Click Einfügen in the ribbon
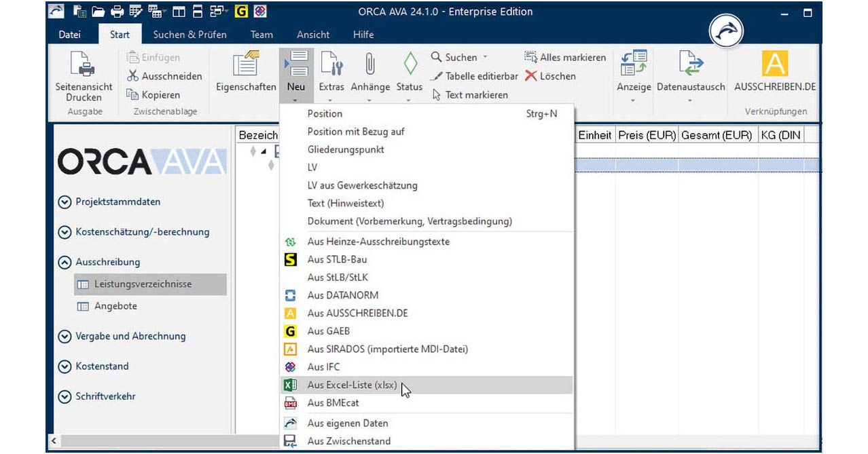 (x=153, y=58)
